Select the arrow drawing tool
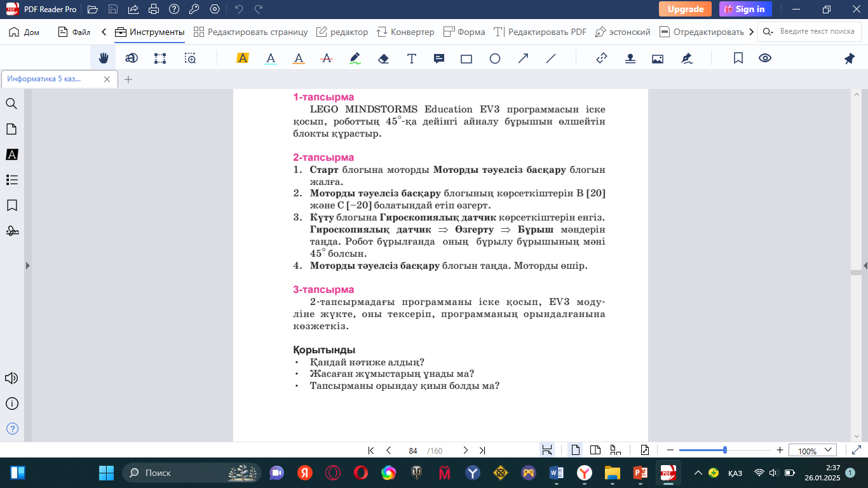 tap(523, 58)
